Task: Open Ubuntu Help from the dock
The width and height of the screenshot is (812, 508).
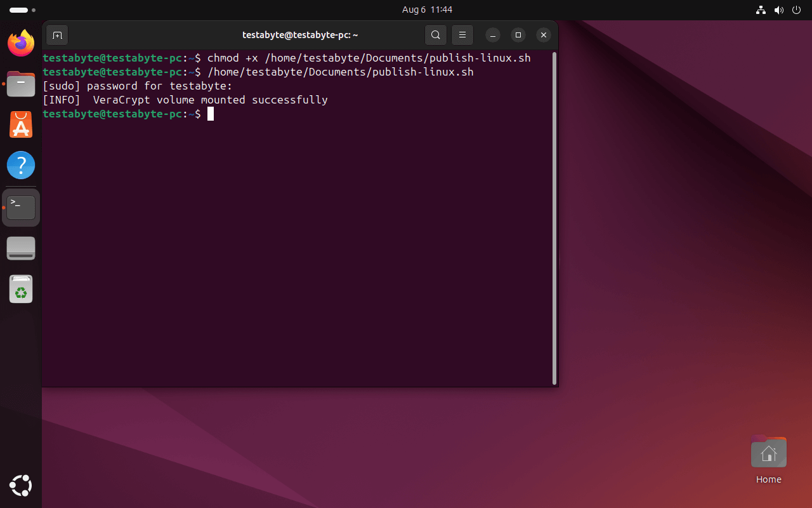Action: (x=20, y=165)
